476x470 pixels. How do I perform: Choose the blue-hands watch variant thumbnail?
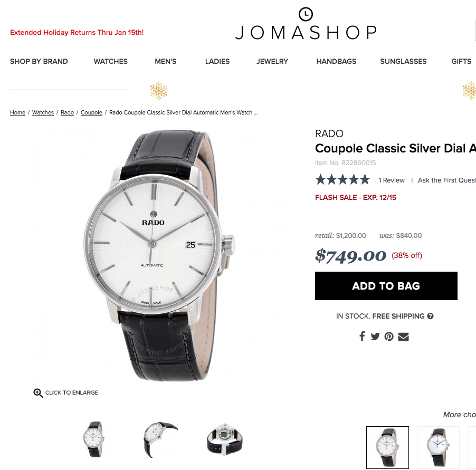point(438,447)
